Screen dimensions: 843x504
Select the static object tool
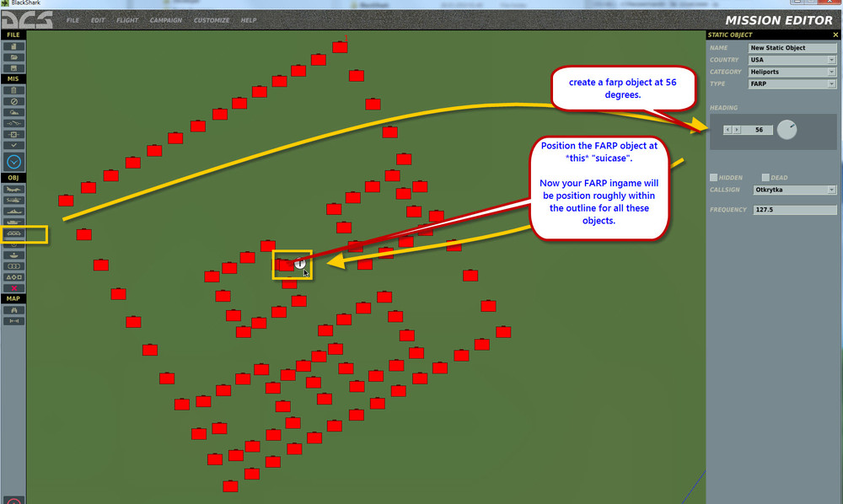click(x=13, y=233)
